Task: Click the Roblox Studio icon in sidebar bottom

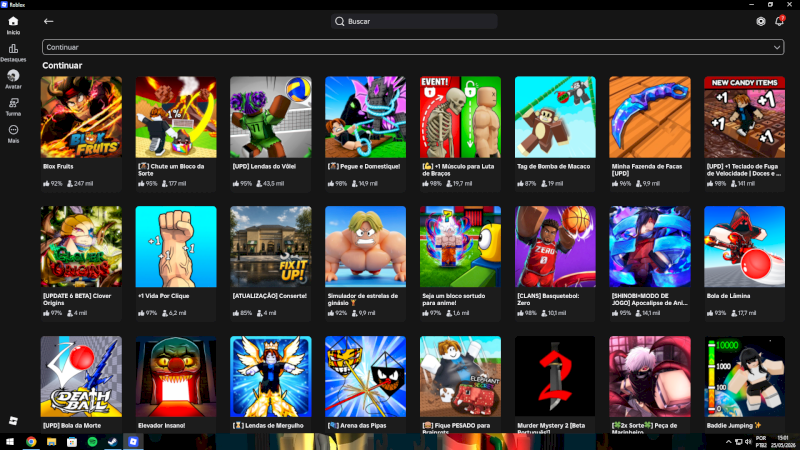Action: (13, 420)
